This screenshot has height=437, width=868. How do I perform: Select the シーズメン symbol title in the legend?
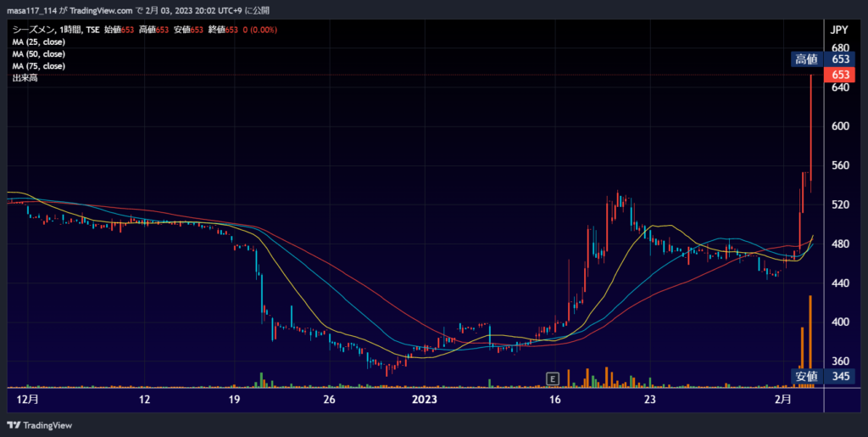coord(33,30)
